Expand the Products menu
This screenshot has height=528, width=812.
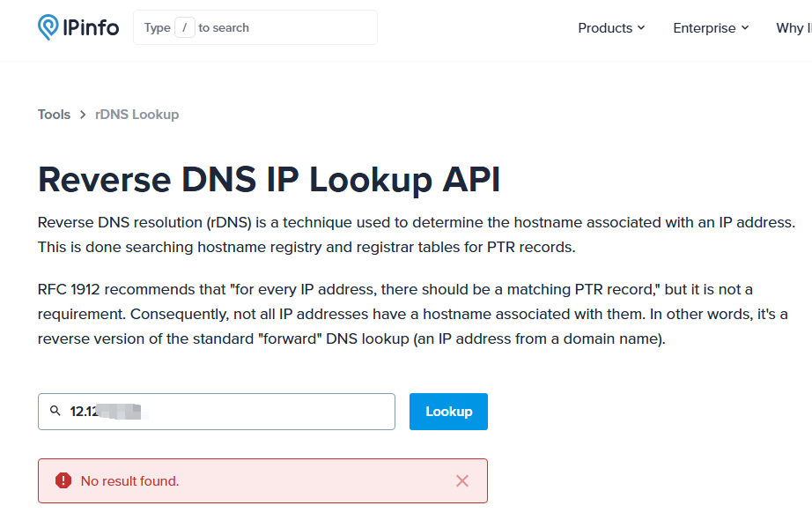tap(611, 28)
